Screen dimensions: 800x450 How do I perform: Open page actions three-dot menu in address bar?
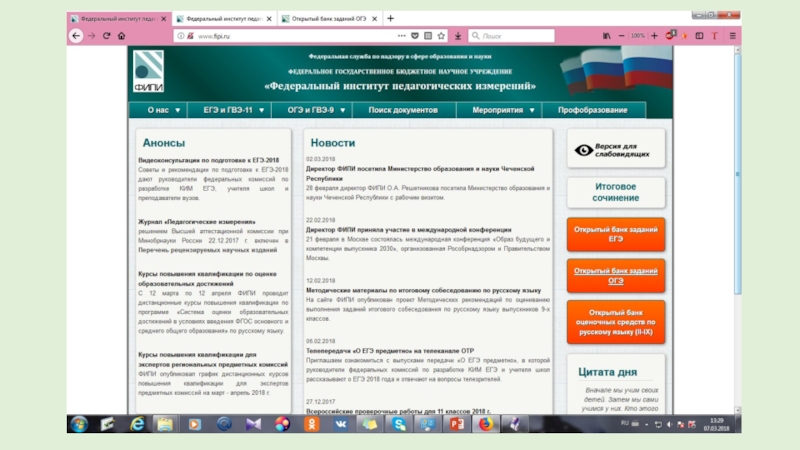[x=402, y=36]
